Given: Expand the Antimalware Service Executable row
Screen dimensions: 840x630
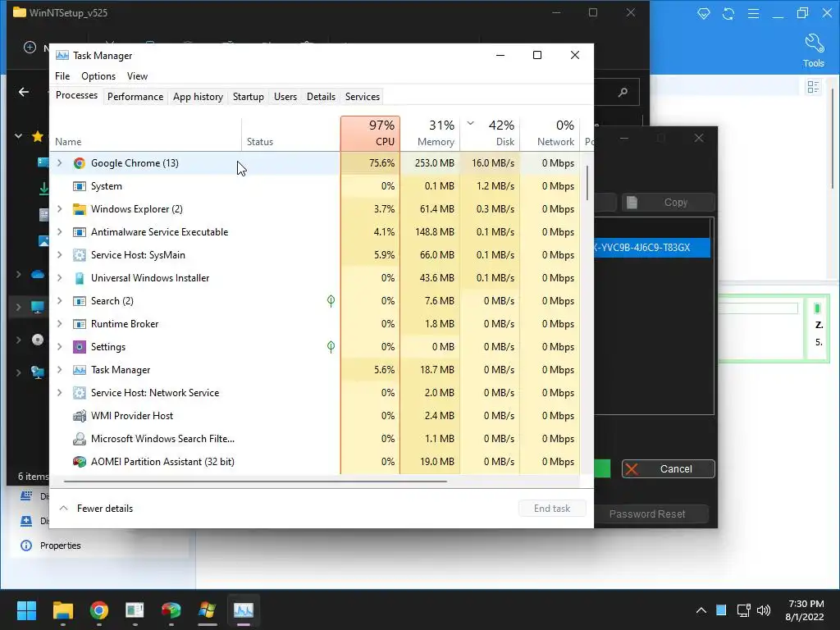Looking at the screenshot, I should pyautogui.click(x=59, y=232).
